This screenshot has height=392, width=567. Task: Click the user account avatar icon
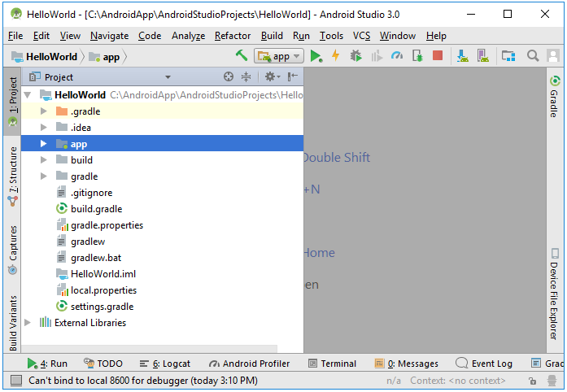(x=553, y=55)
